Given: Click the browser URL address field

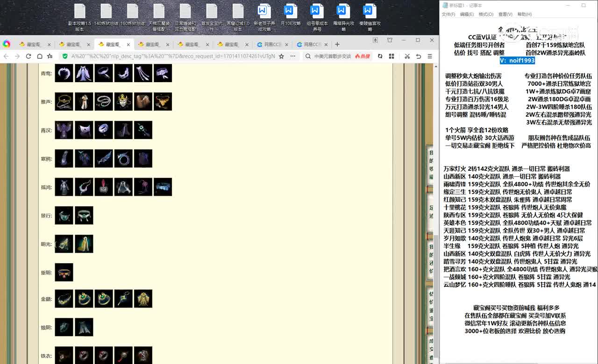Looking at the screenshot, I should 173,56.
